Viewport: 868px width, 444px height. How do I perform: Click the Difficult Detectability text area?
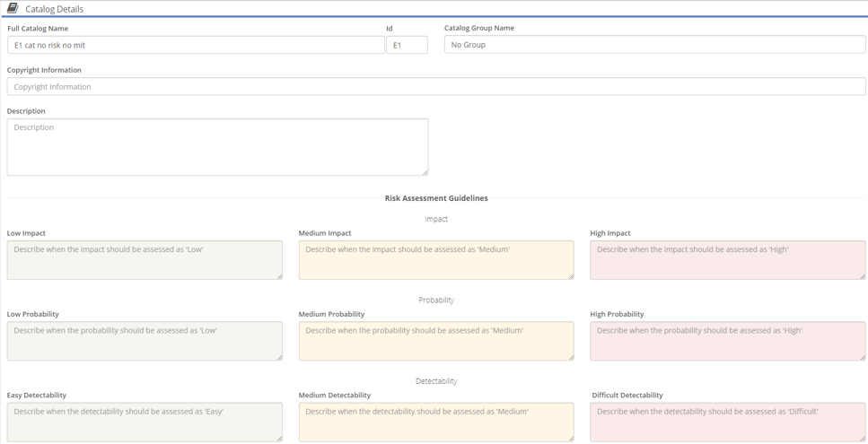[x=728, y=422]
